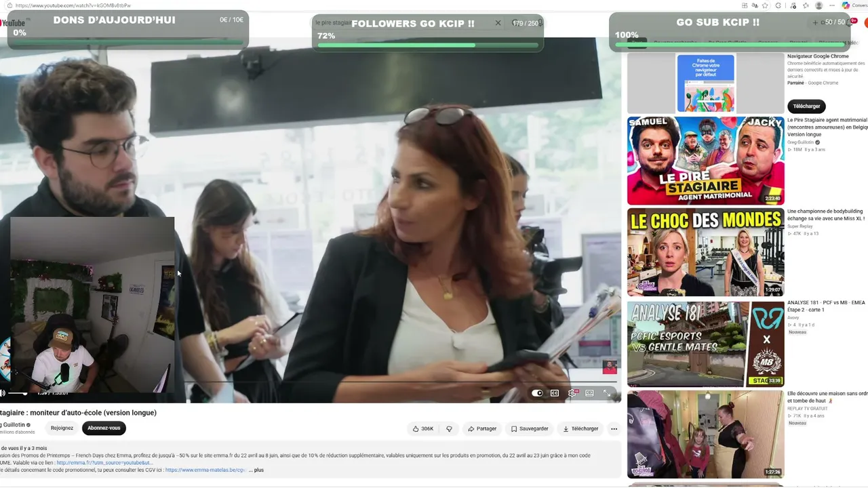Open the title 'Une championne de bodybuilding'
868x488 pixels.
826,215
